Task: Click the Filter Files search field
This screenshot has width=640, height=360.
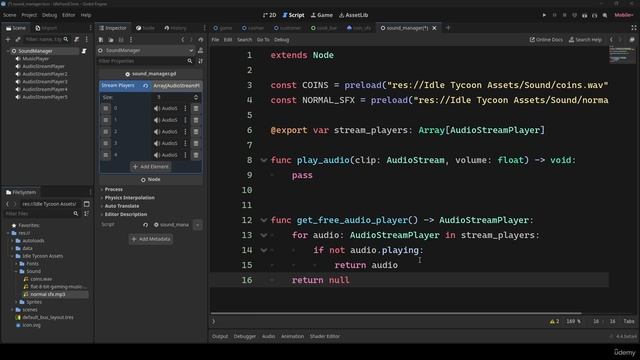Action: click(41, 214)
